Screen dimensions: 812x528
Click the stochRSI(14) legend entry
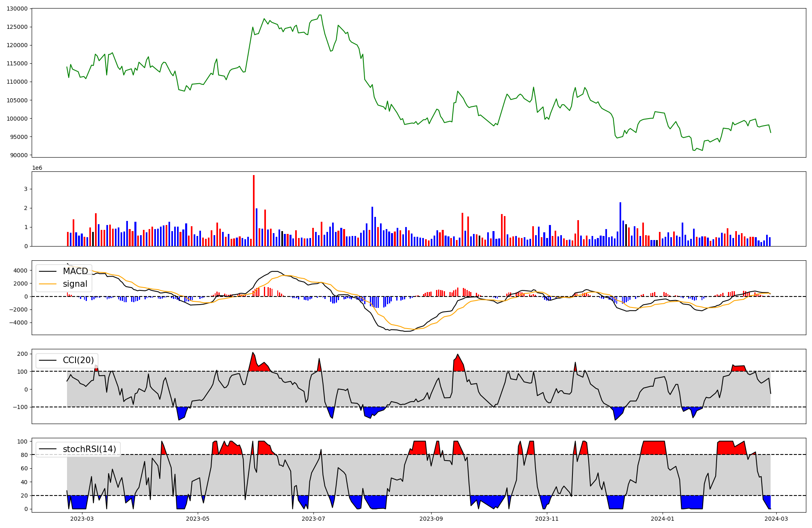[89, 449]
